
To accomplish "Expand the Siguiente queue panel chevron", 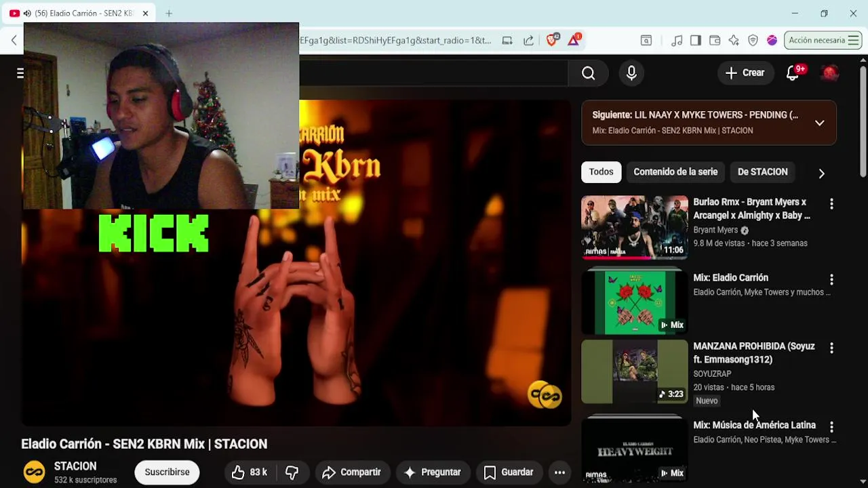I will click(819, 123).
